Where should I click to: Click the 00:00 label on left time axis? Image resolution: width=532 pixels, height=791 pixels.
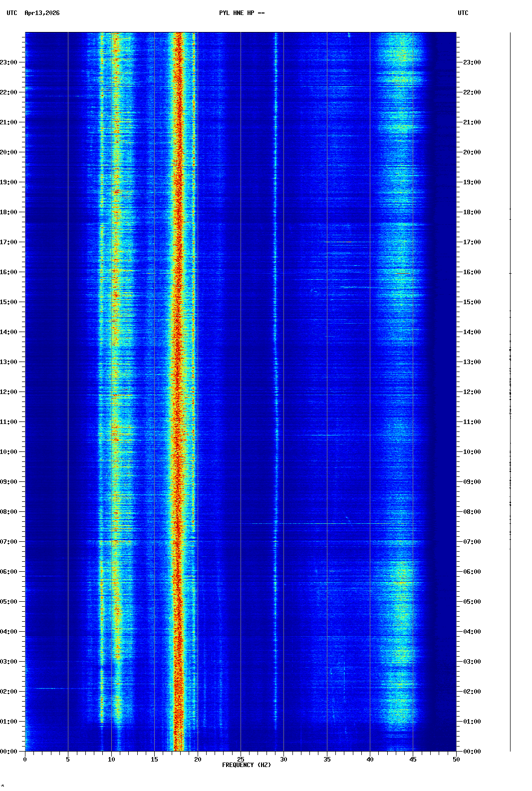[x=9, y=752]
